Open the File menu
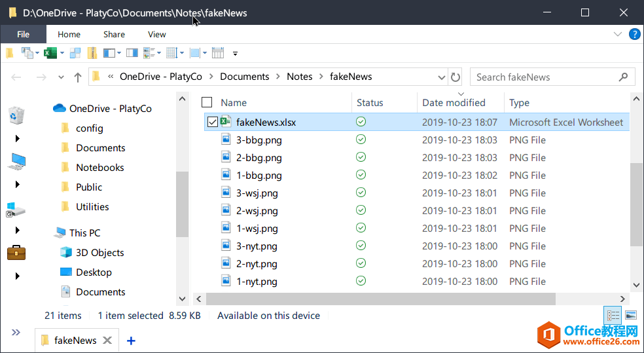The height and width of the screenshot is (353, 644). click(23, 35)
